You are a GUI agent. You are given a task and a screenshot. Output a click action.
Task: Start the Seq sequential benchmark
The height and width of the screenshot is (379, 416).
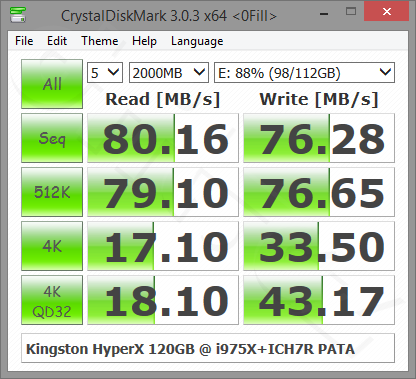(52, 138)
